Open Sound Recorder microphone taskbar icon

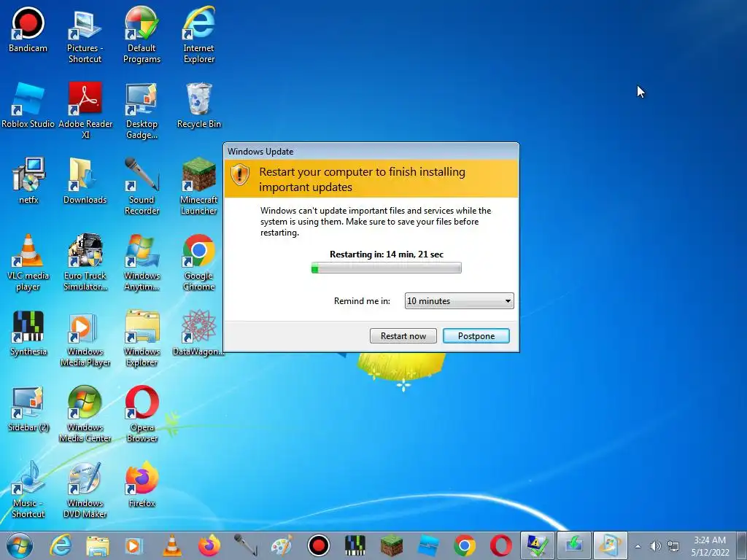(246, 545)
